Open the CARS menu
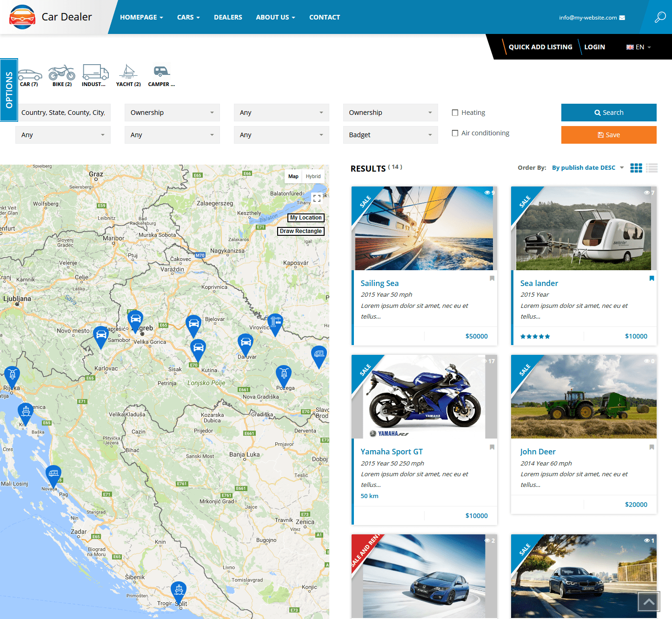Screen dimensions: 672x619 [x=188, y=17]
